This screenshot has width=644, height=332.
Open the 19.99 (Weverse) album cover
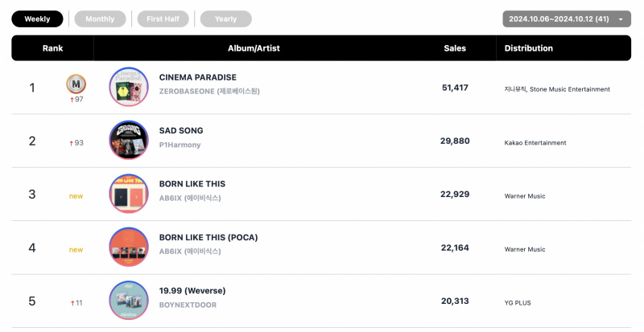[129, 301]
